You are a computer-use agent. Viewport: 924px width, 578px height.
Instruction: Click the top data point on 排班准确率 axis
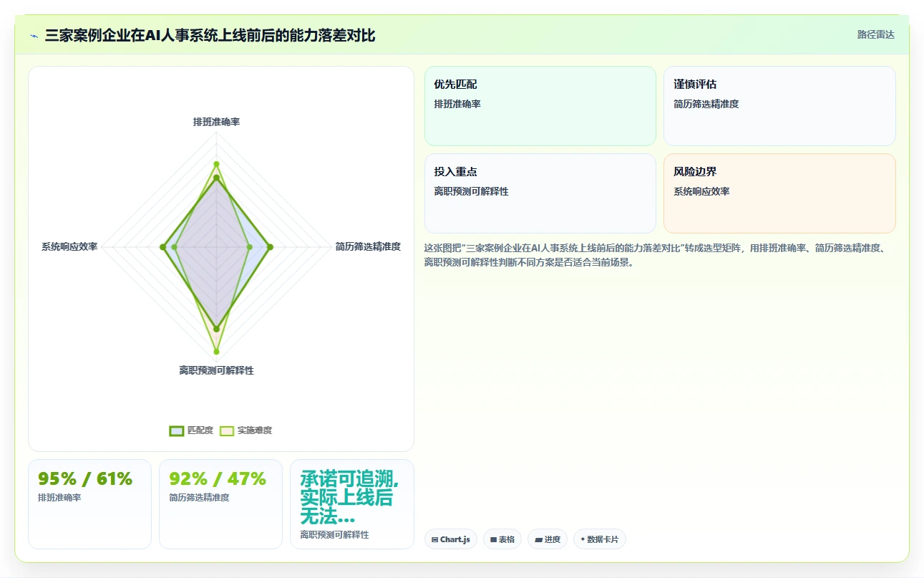tap(216, 164)
